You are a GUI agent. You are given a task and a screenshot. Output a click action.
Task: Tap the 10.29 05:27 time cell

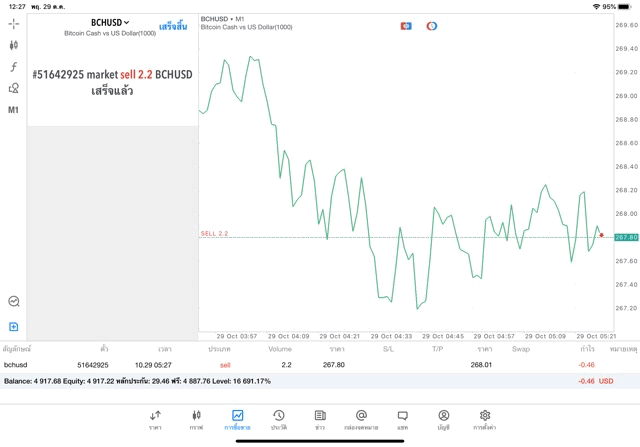153,365
